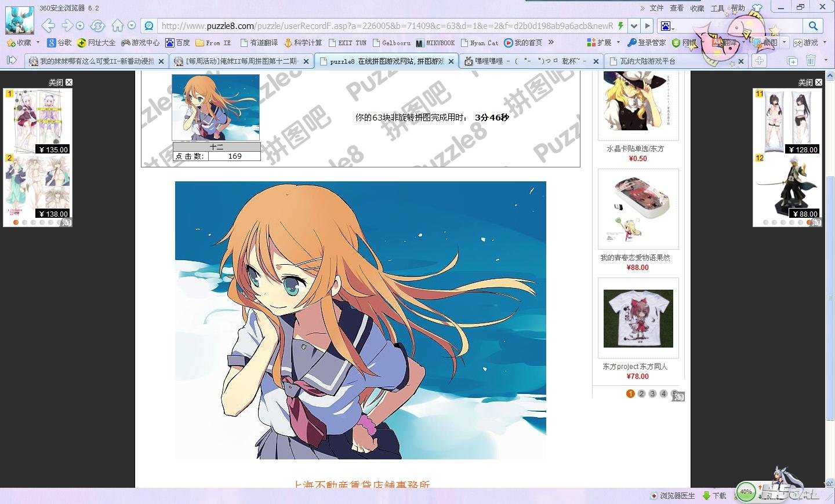Go back with the browser back arrow

click(x=49, y=25)
